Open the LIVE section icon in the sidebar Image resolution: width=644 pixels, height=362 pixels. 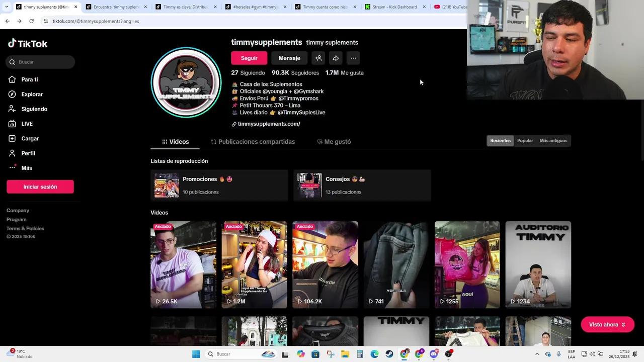click(x=13, y=124)
